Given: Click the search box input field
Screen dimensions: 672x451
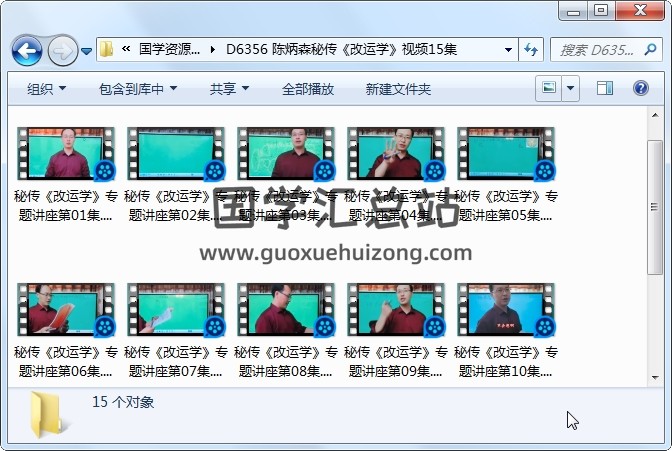Looking at the screenshot, I should click(600, 49).
